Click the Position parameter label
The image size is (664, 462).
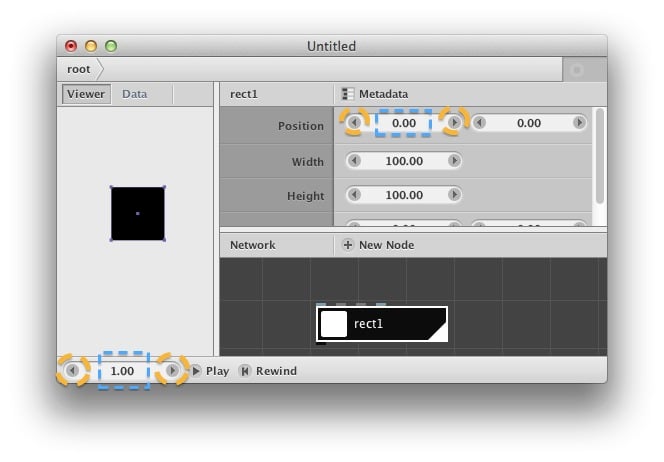click(x=301, y=126)
